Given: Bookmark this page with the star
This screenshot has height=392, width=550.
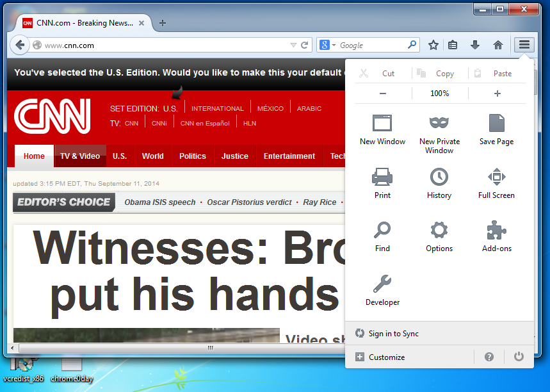Looking at the screenshot, I should pyautogui.click(x=433, y=45).
